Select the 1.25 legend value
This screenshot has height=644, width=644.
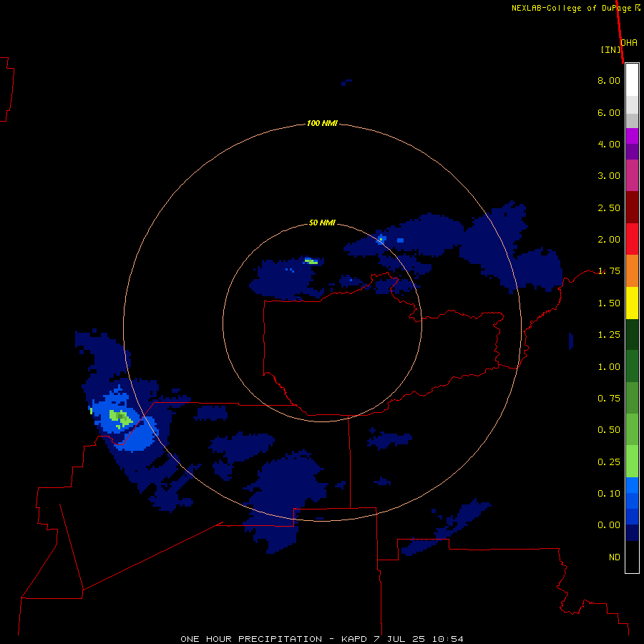click(609, 335)
